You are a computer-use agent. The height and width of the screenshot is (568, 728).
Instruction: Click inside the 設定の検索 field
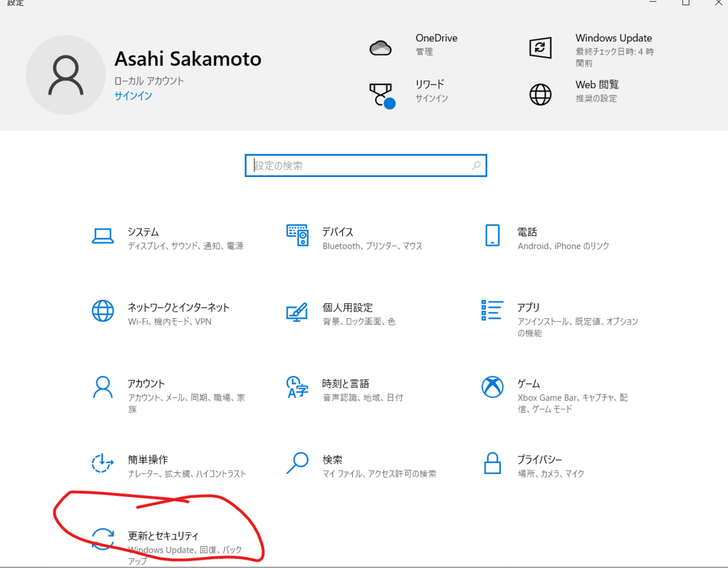(x=366, y=165)
